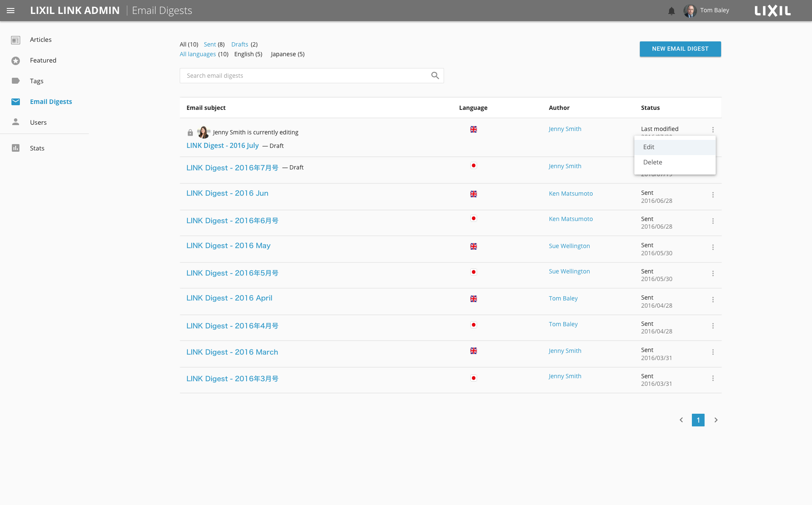Click the search magnifier icon
Screen dimensions: 812x505
(x=435, y=76)
